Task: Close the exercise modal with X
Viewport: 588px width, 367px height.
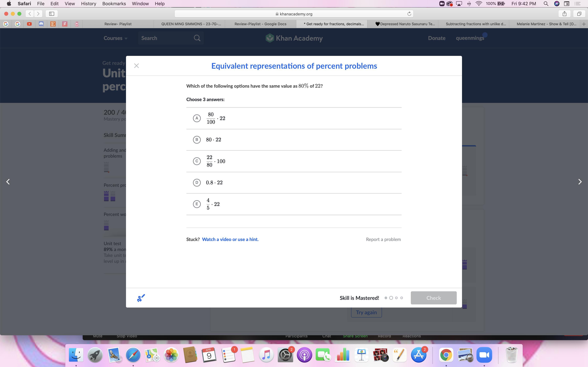Action: point(136,66)
